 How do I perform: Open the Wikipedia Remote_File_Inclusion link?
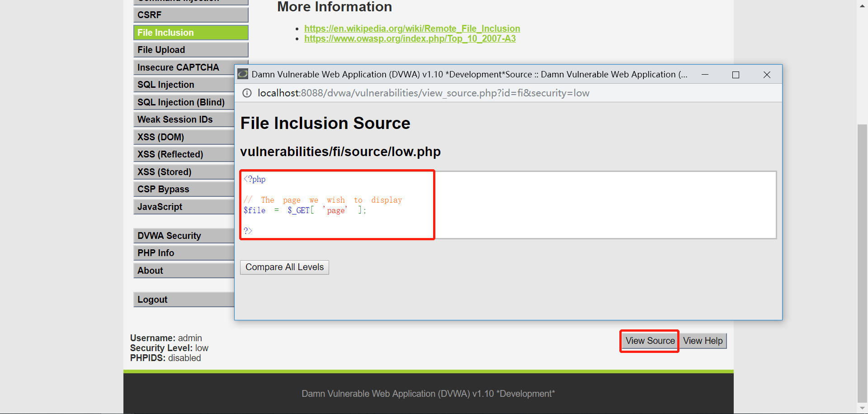pos(412,29)
